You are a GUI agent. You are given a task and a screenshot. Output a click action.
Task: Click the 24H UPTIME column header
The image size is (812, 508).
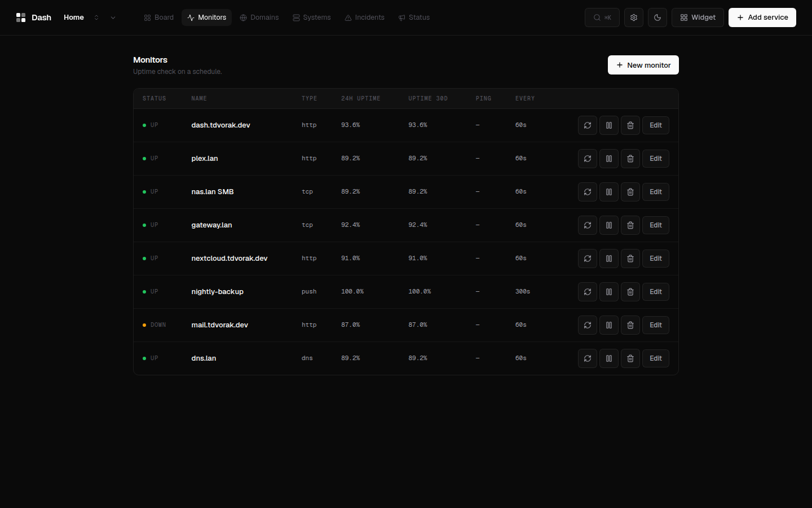point(361,99)
